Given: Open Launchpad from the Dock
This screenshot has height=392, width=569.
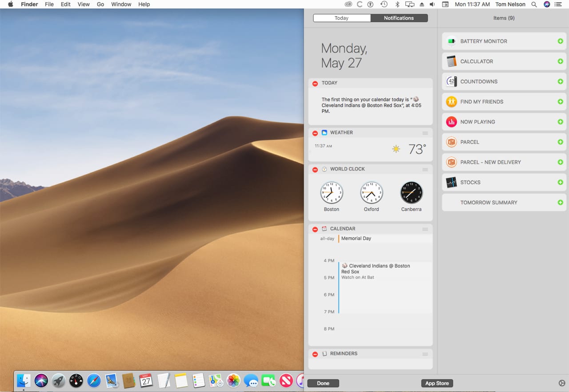Looking at the screenshot, I should click(x=59, y=380).
